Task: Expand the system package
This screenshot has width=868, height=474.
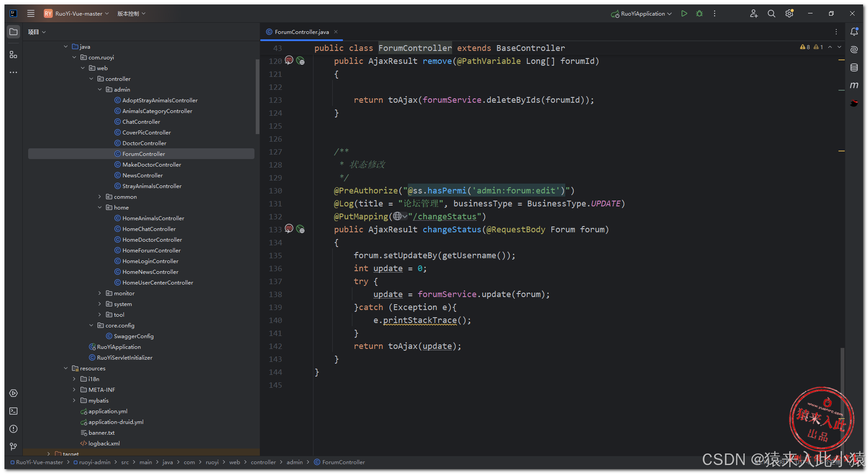Action: point(100,304)
